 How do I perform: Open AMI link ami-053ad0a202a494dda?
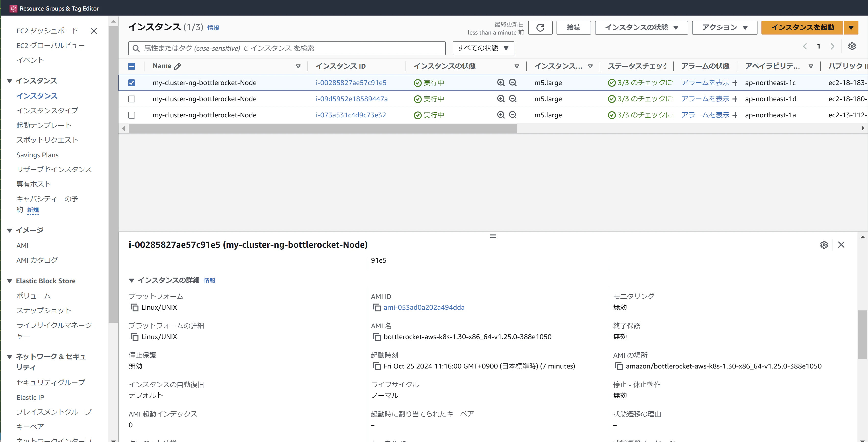[x=424, y=307]
